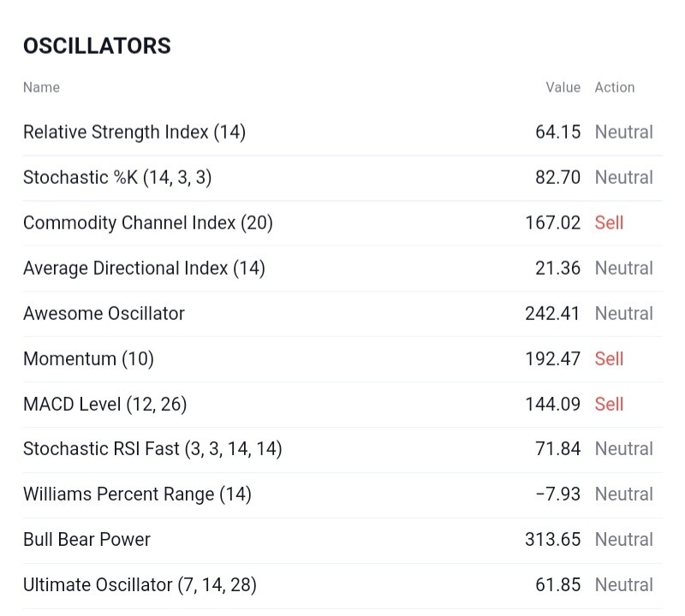Click the Action column header
The width and height of the screenshot is (685, 616).
coord(615,87)
